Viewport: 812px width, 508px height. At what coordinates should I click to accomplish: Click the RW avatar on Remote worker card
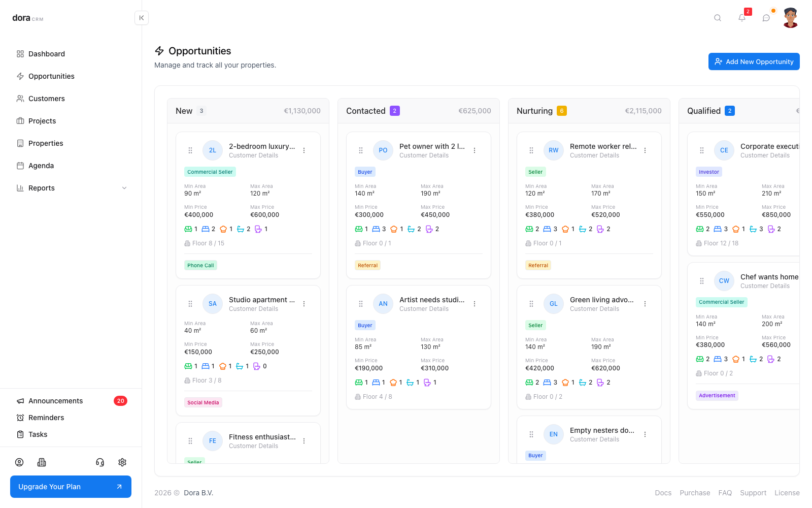click(x=554, y=150)
